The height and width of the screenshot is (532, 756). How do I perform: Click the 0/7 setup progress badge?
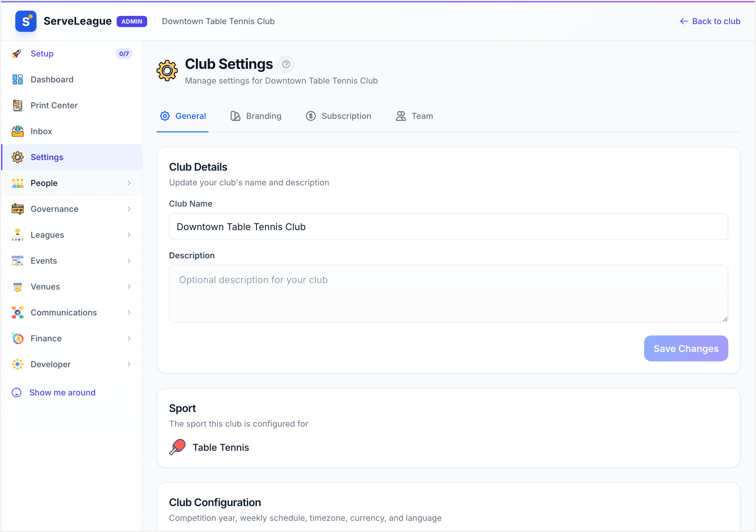[124, 54]
